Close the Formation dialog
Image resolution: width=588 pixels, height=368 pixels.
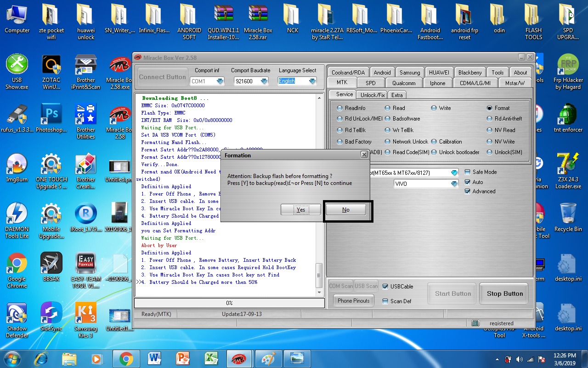pyautogui.click(x=364, y=155)
